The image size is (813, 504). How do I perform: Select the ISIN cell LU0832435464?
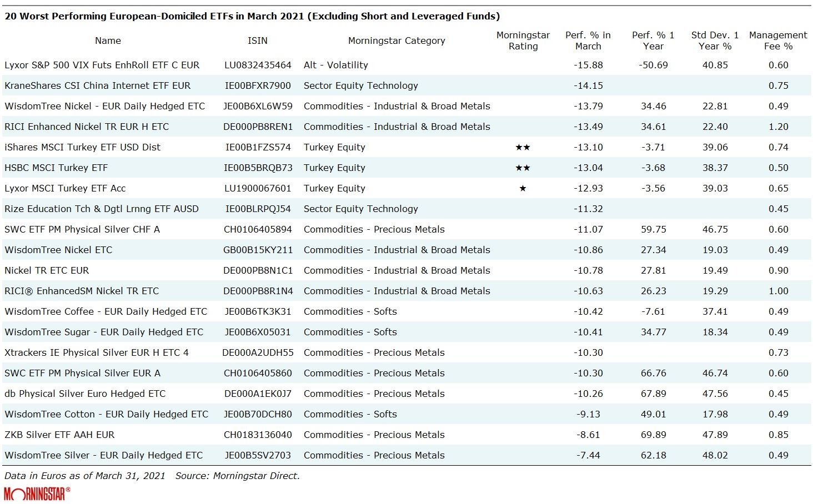point(258,65)
